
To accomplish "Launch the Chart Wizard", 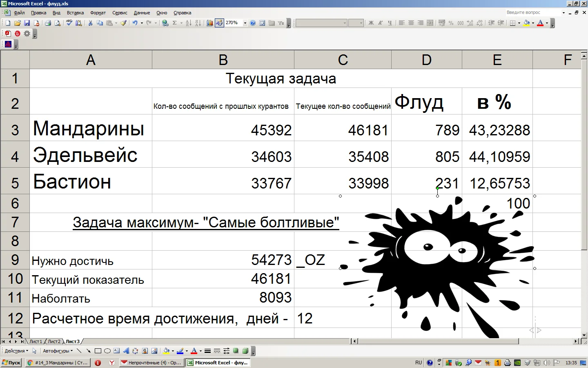I will 209,23.
